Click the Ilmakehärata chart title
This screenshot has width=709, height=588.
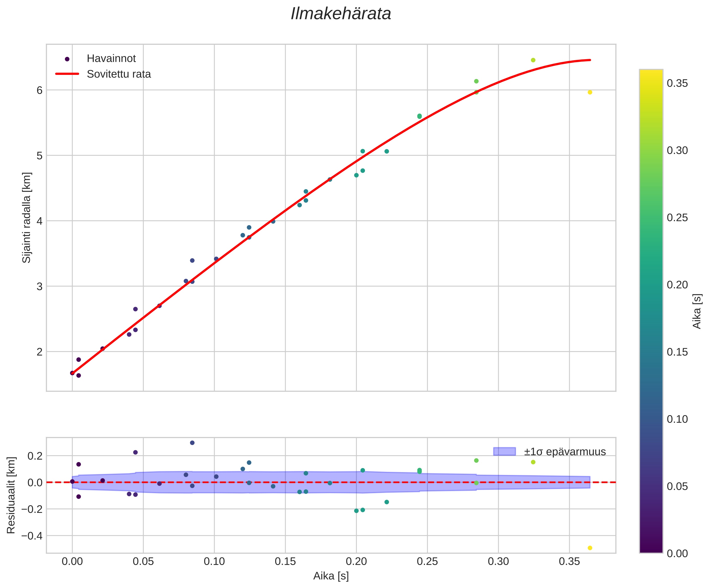click(x=341, y=14)
